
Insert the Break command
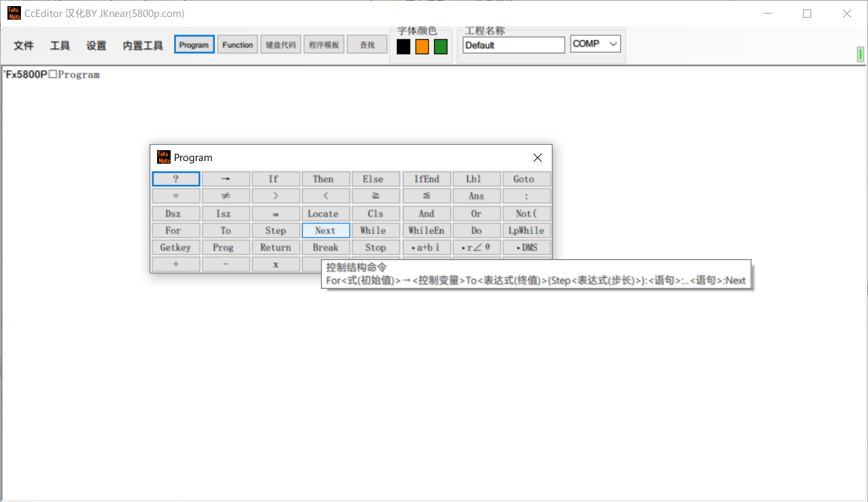(326, 248)
